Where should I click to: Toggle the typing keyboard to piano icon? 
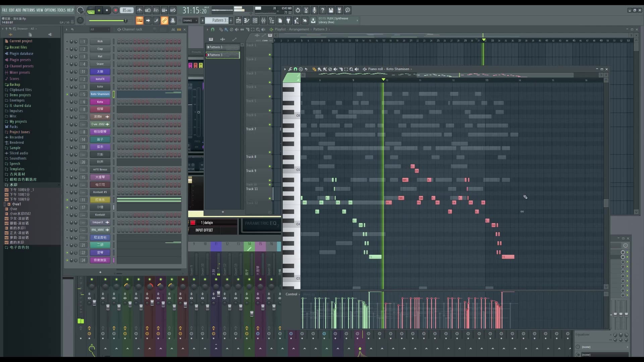point(140,20)
